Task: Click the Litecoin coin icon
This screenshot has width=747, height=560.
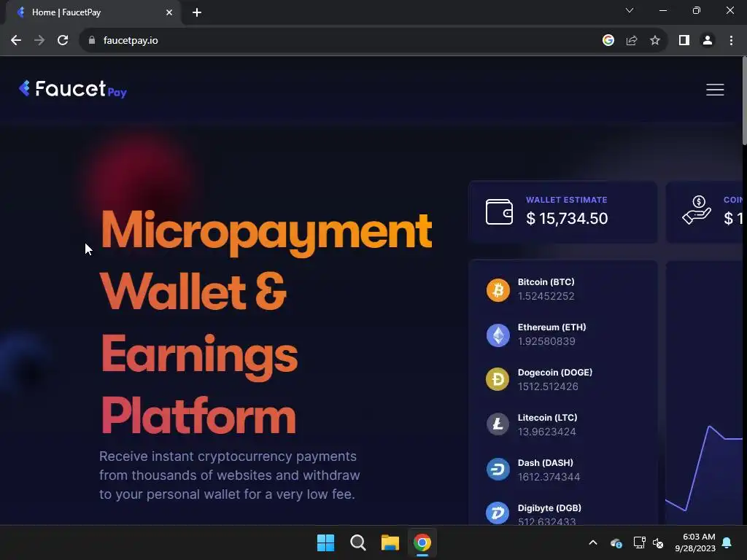Action: pyautogui.click(x=498, y=424)
